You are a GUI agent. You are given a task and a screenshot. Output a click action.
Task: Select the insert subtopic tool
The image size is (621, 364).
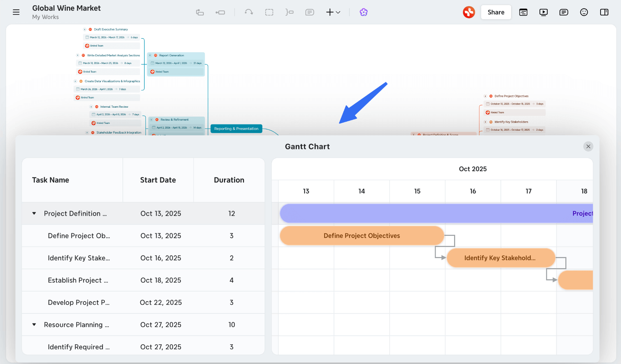pyautogui.click(x=200, y=12)
